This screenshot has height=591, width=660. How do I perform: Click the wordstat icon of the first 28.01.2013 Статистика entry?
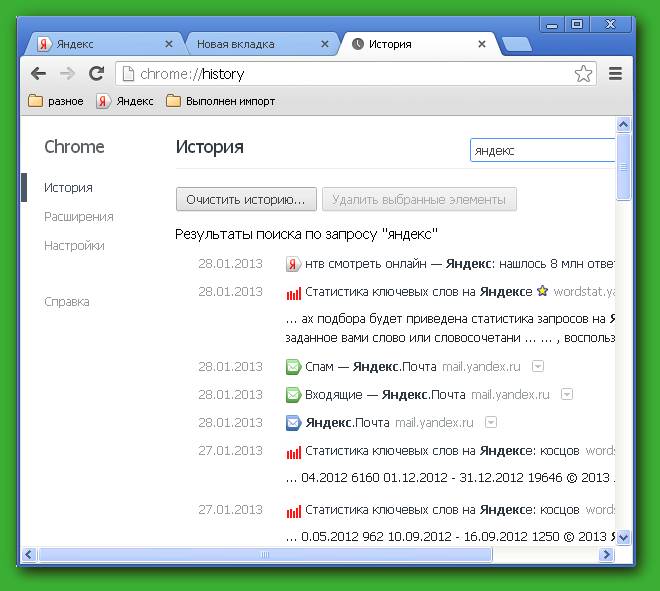[293, 293]
